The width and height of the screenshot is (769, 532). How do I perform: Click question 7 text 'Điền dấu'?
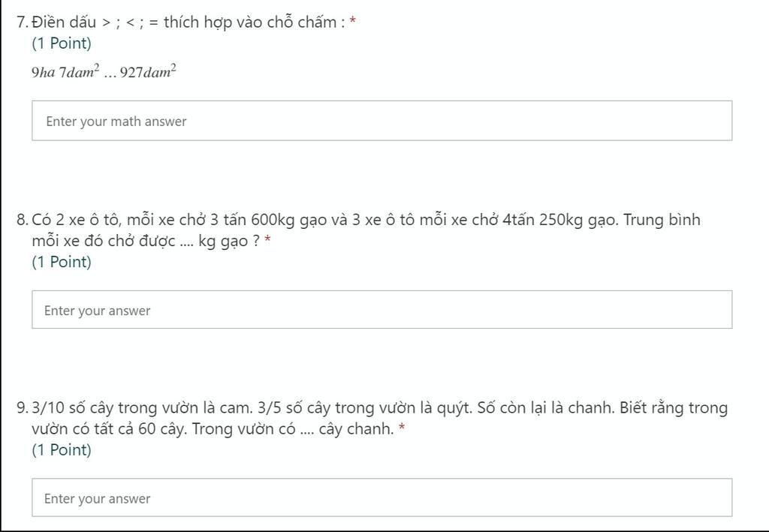(64, 22)
